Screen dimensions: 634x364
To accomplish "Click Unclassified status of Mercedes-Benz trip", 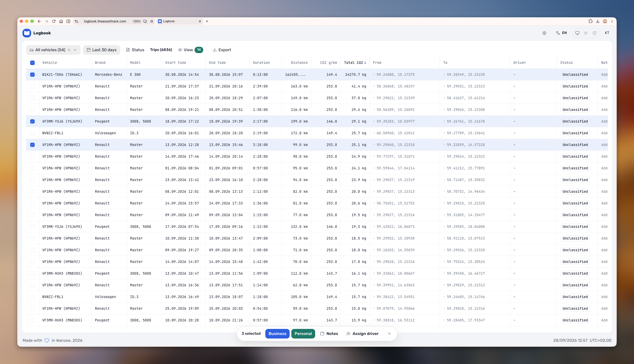I will coord(575,74).
